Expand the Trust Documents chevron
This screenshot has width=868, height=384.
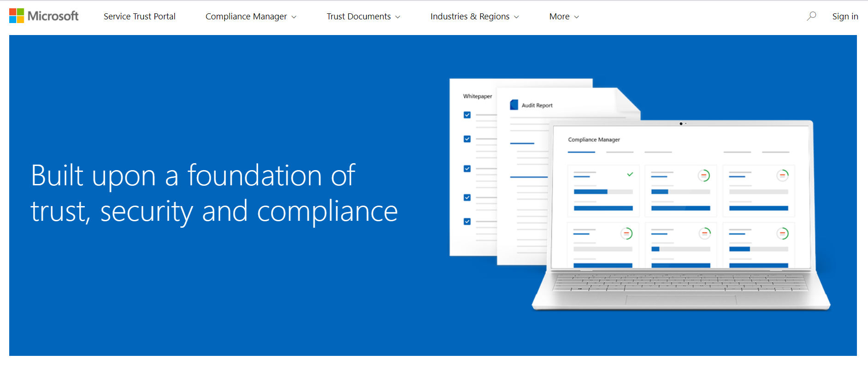pos(397,17)
